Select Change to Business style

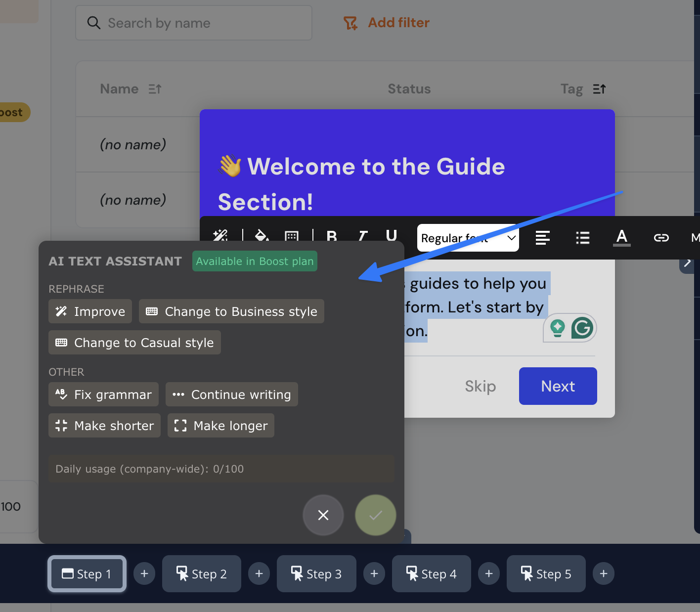231,311
